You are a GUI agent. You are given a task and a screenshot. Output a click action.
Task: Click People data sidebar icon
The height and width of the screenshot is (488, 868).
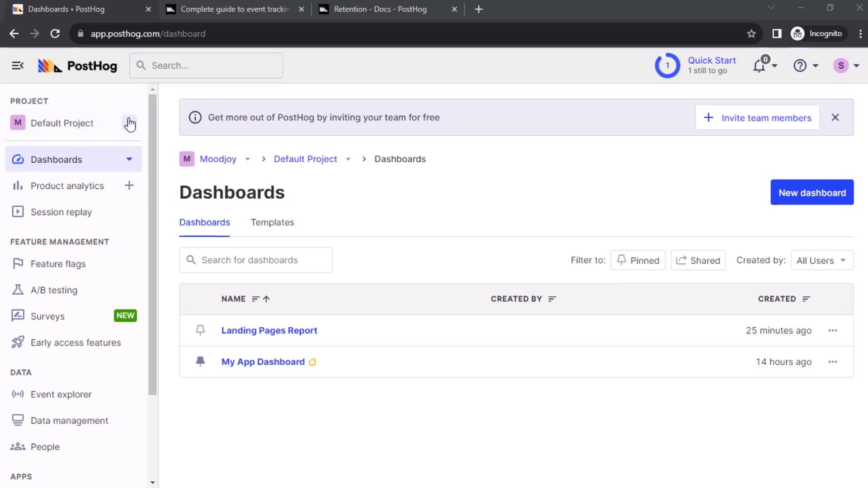(x=18, y=446)
